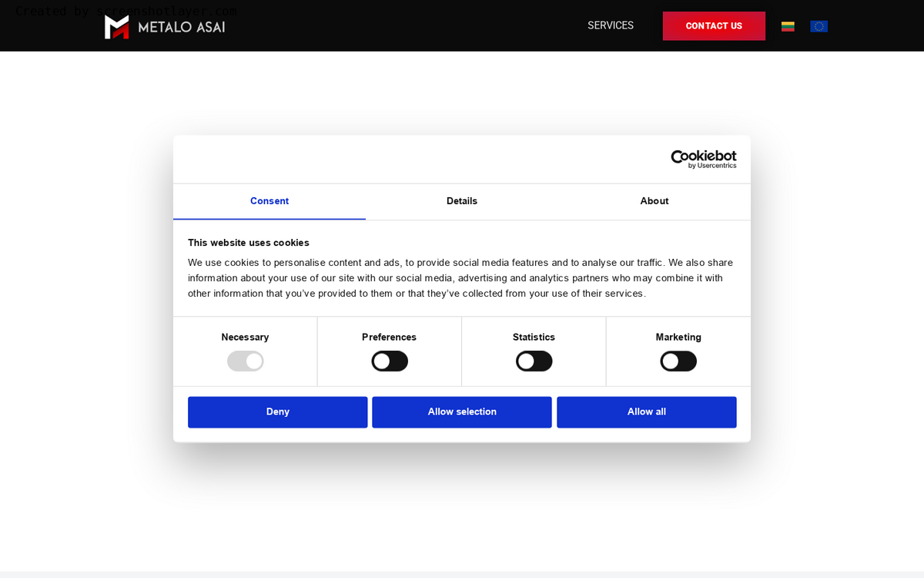Image resolution: width=924 pixels, height=578 pixels.
Task: Select the European Union flag icon
Action: point(819,26)
